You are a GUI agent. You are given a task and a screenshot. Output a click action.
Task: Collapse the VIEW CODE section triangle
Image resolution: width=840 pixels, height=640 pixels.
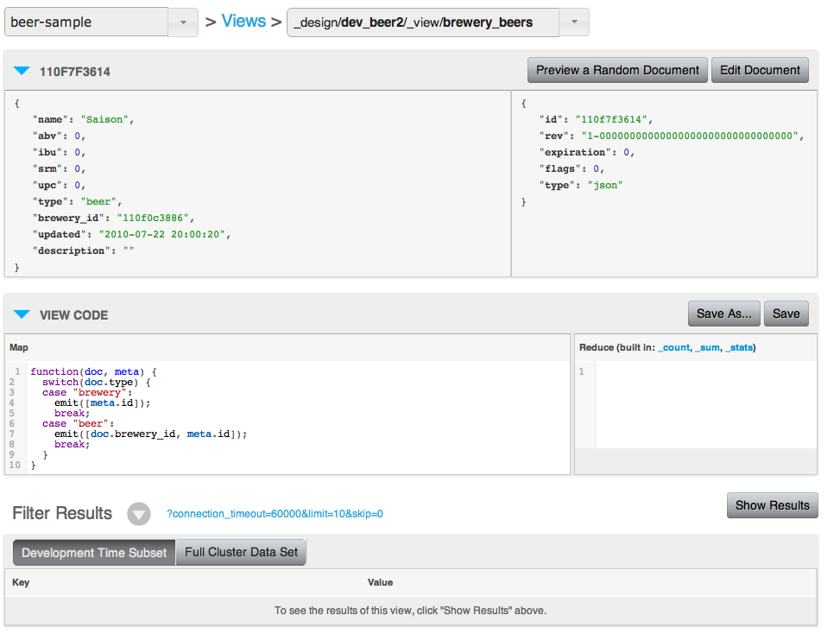(22, 314)
